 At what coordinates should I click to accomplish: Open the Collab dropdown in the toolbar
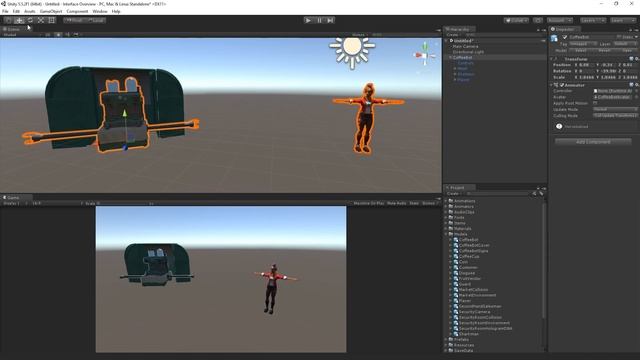[x=516, y=20]
